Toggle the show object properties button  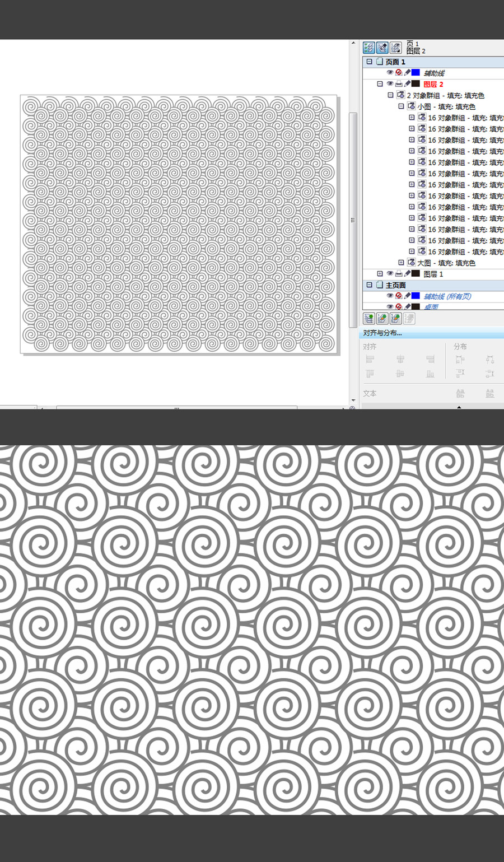click(x=368, y=48)
